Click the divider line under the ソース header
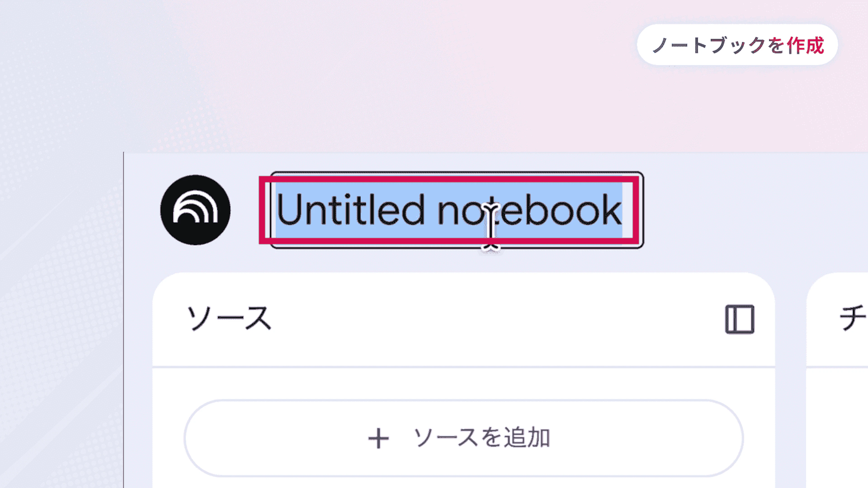Image resolution: width=868 pixels, height=488 pixels. [464, 367]
